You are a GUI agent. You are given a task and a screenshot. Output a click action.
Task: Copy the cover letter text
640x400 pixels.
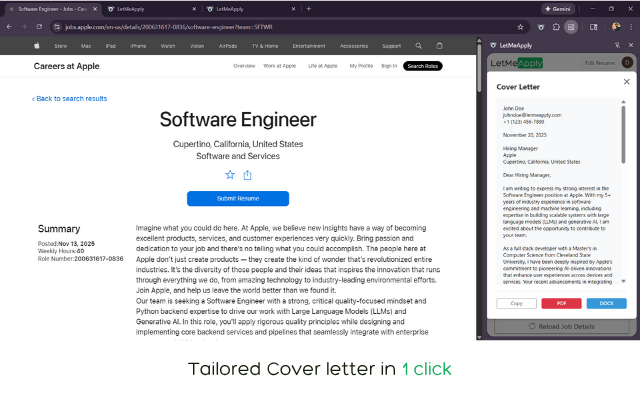[516, 303]
